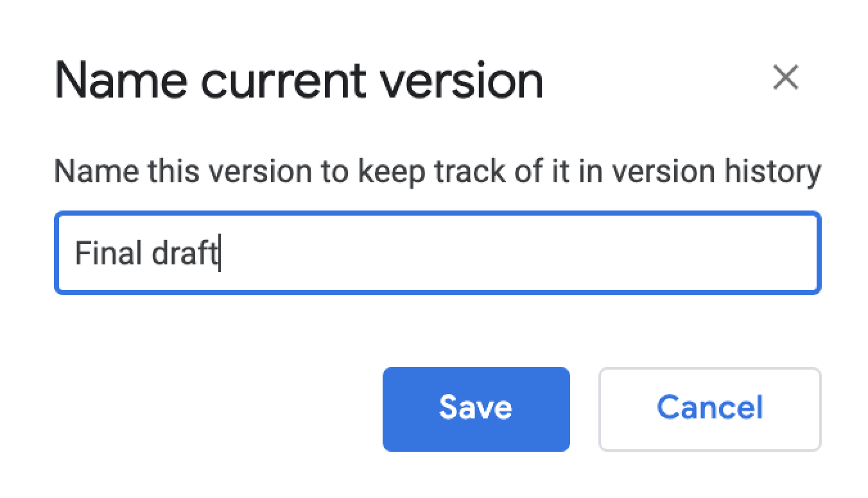The height and width of the screenshot is (498, 868).
Task: Click the version history description text
Action: [x=438, y=170]
